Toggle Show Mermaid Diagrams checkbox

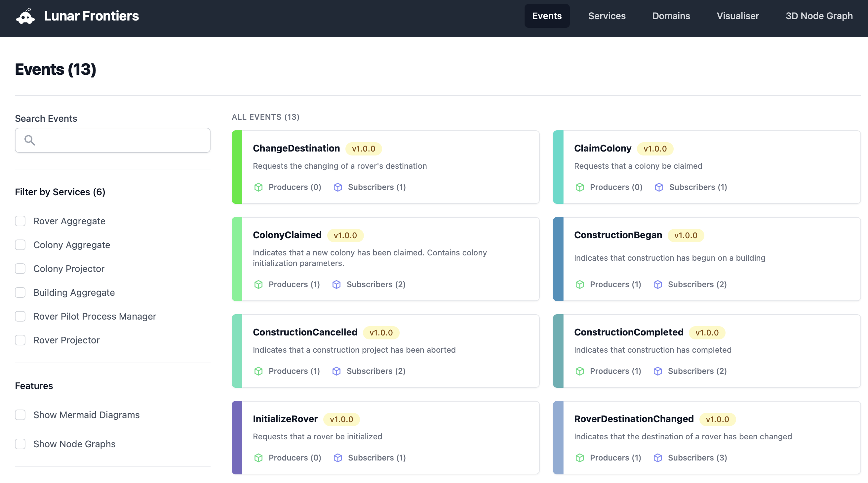tap(20, 415)
